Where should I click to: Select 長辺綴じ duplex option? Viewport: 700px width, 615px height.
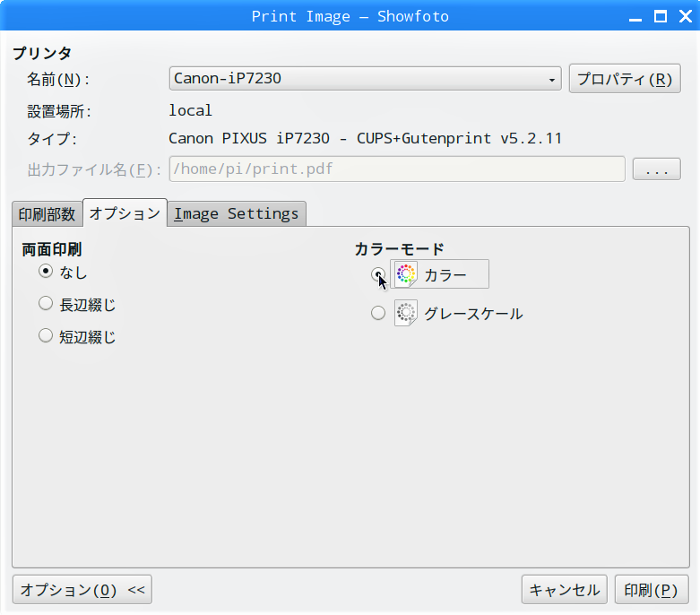46,304
